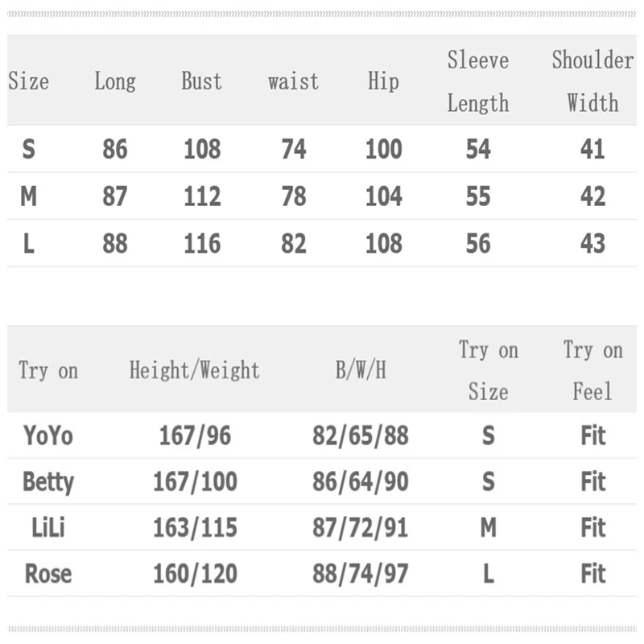Select the YoYo row name
Screen dimensions: 644x644
[48, 436]
